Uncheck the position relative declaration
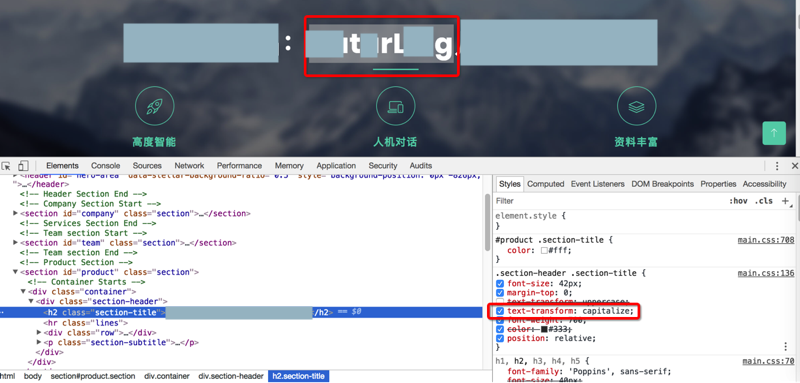The width and height of the screenshot is (800, 383). coord(500,339)
